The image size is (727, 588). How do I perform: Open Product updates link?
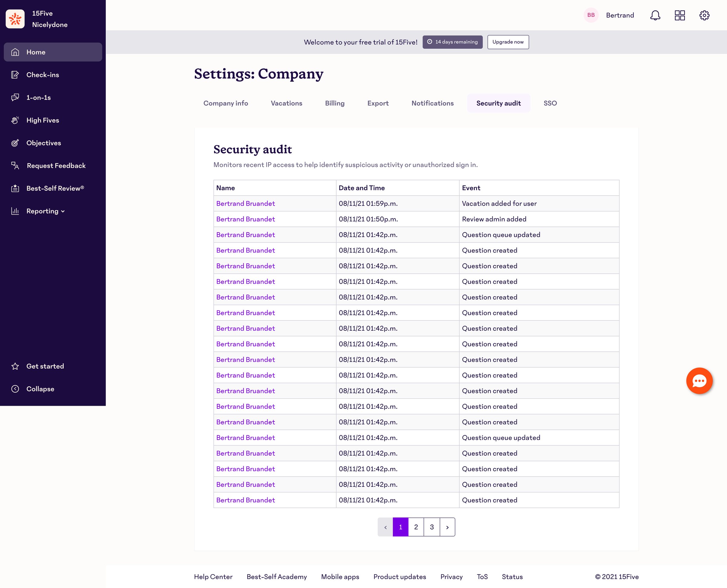pos(400,577)
